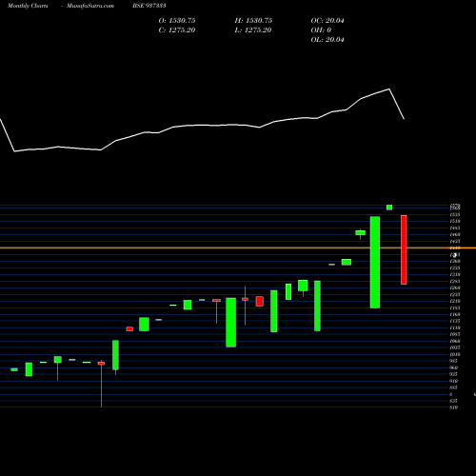Click the close value 'C: 1275.20'
The width and height of the screenshot is (476, 476).
click(x=177, y=30)
